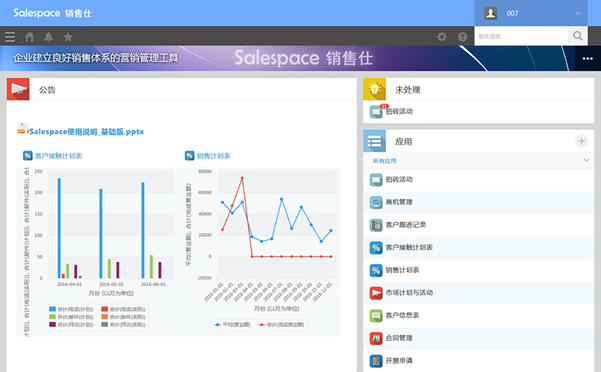Open 销售计划表 in the 应用 list
The height and width of the screenshot is (372, 601).
(x=478, y=270)
